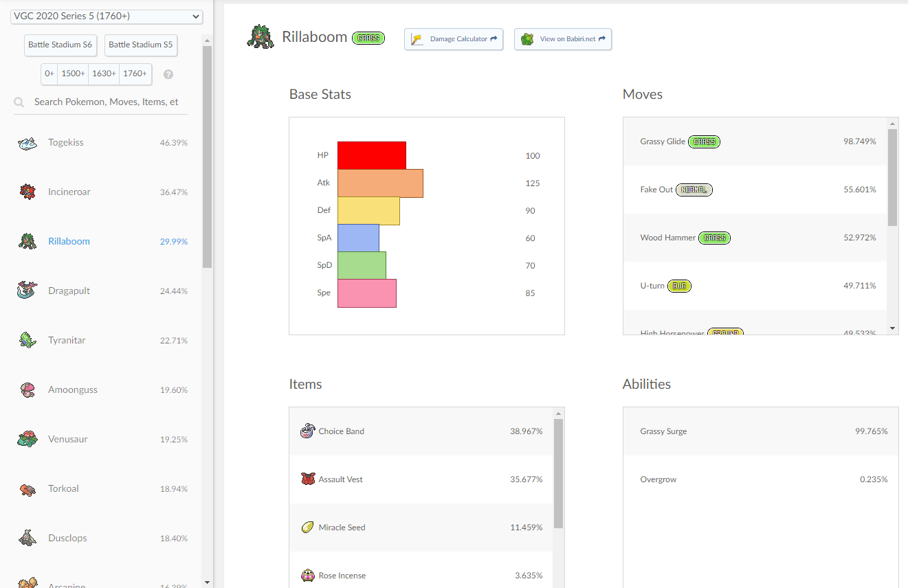Select Togekiss in the Pokemon list
Image resolution: width=908 pixels, height=588 pixels.
(x=102, y=143)
